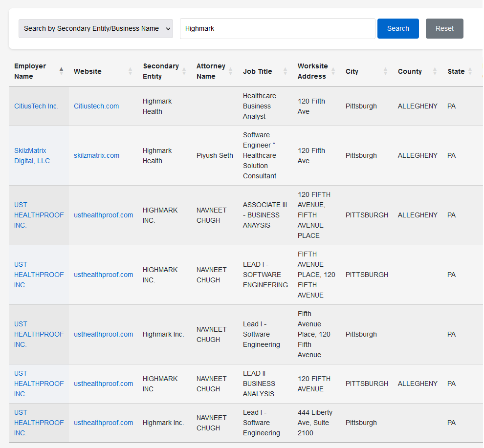Click the Secondary Entity column header

pos(165,71)
